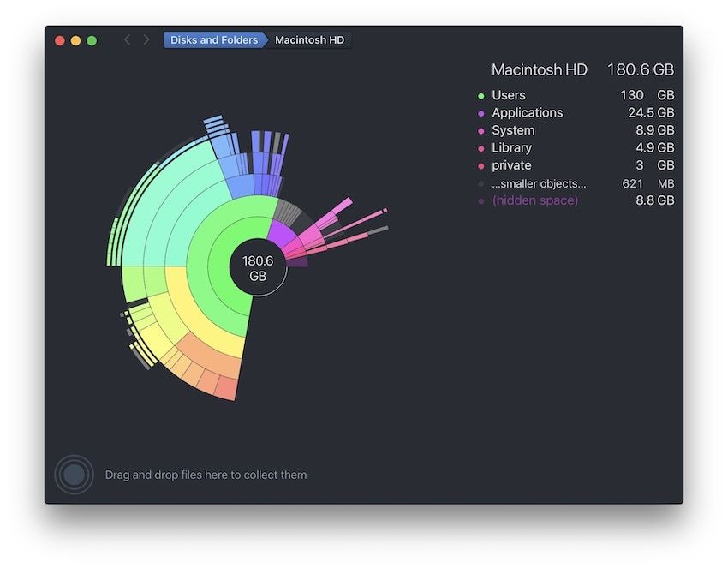Click the collector circle icon at bottom left
The image size is (728, 568).
click(75, 475)
